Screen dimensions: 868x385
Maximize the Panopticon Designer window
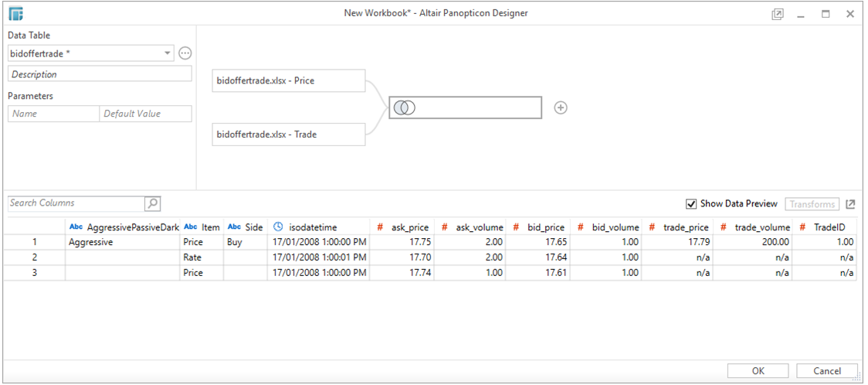(826, 15)
